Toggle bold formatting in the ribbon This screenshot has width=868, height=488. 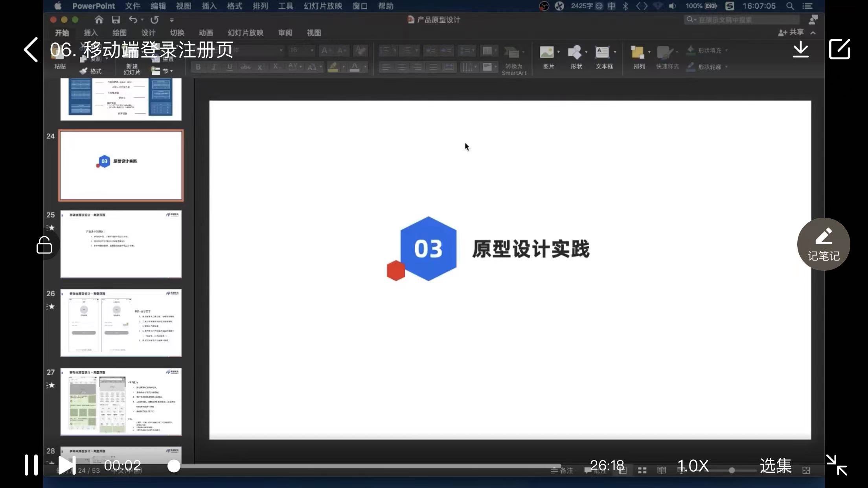(198, 67)
